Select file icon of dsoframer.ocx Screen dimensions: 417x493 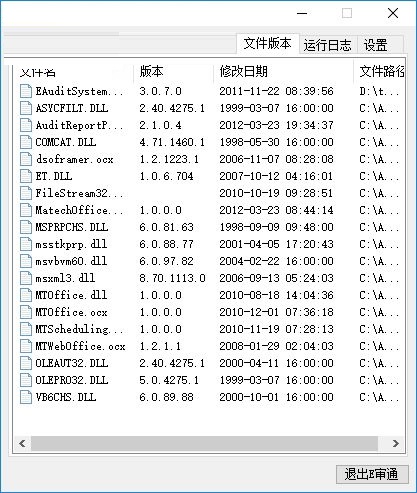coord(26,159)
